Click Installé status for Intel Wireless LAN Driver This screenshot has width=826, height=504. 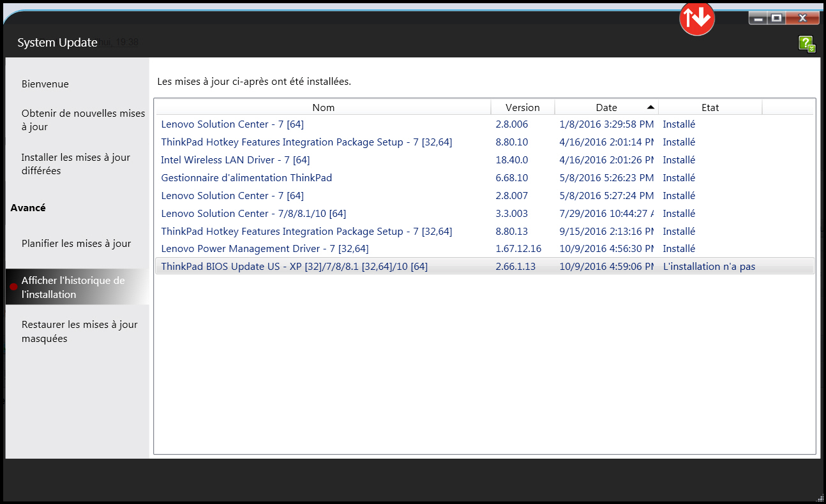pyautogui.click(x=679, y=160)
